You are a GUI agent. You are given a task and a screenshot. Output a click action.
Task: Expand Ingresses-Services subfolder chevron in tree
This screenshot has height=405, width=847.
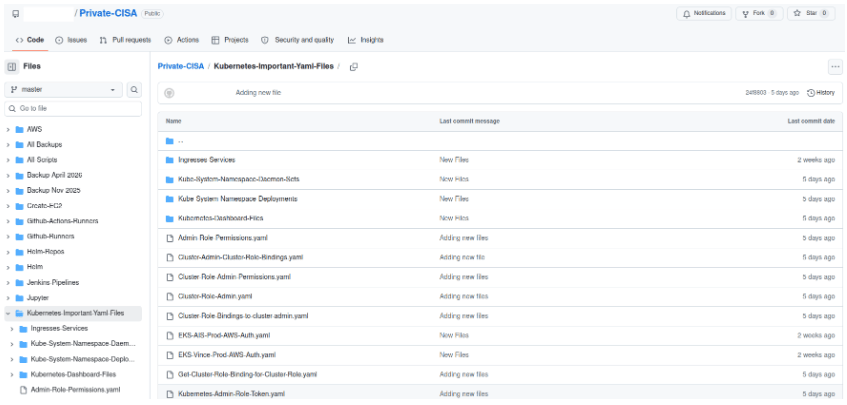pyautogui.click(x=12, y=328)
